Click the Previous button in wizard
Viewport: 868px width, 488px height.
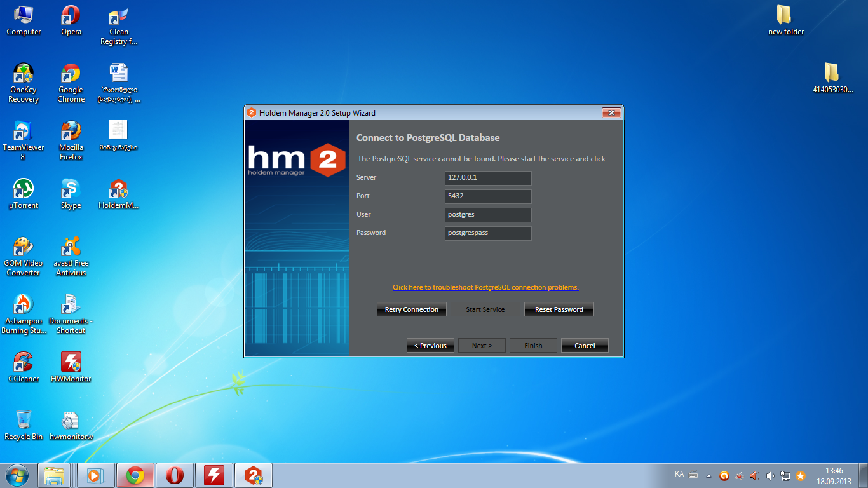coord(430,346)
